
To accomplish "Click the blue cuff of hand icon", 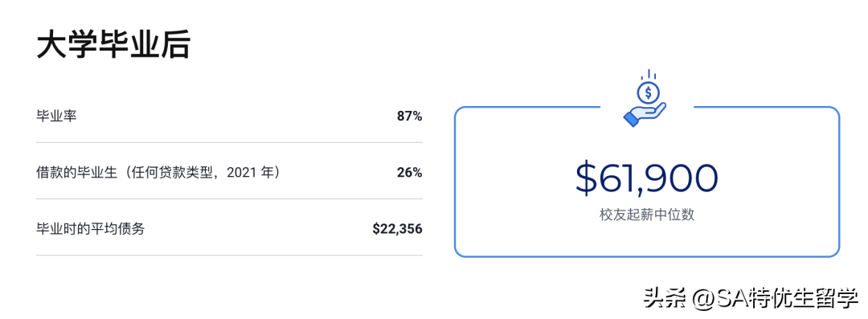I will tap(632, 119).
